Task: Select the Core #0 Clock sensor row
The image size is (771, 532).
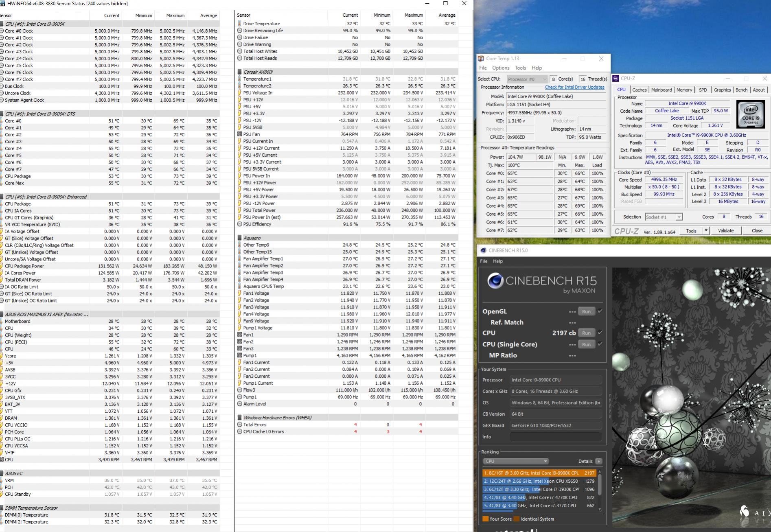Action: point(110,31)
